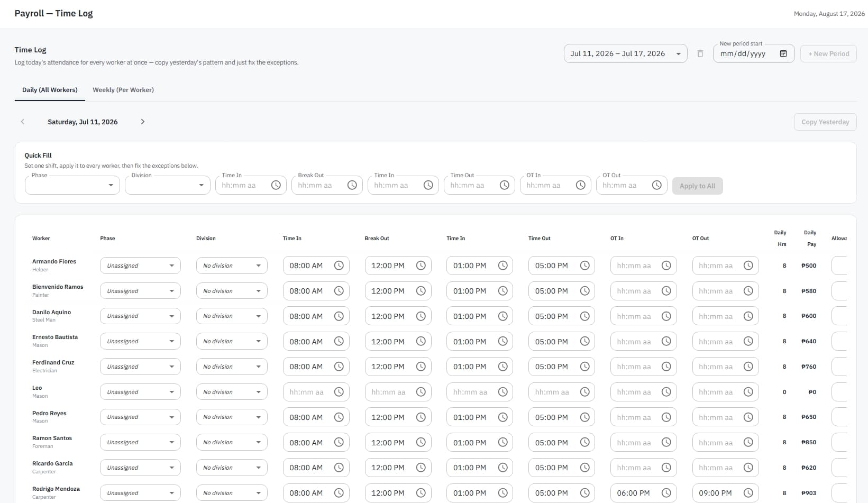Open Phase dropdown for Rodrigo Mendoza
This screenshot has width=868, height=503.
(x=140, y=493)
